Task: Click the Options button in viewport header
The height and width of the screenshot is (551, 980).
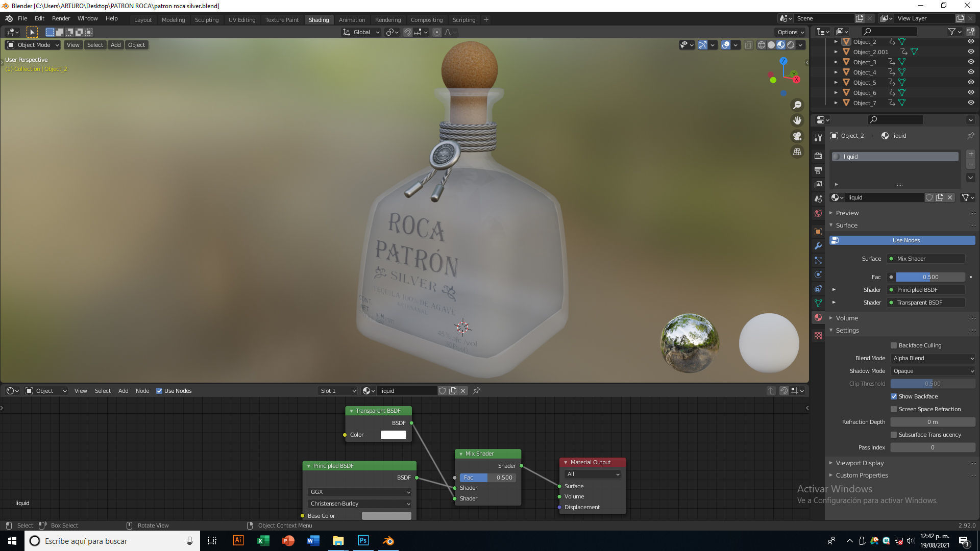Action: 791,32
